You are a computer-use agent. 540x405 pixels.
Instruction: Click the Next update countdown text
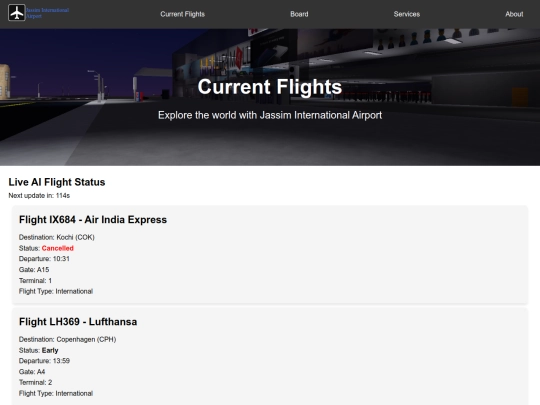click(x=39, y=196)
